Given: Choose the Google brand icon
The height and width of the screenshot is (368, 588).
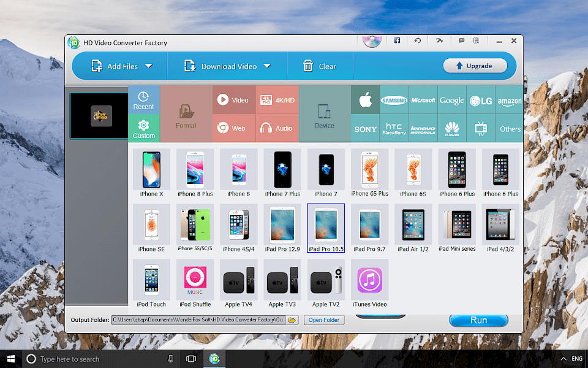Looking at the screenshot, I should tap(452, 100).
